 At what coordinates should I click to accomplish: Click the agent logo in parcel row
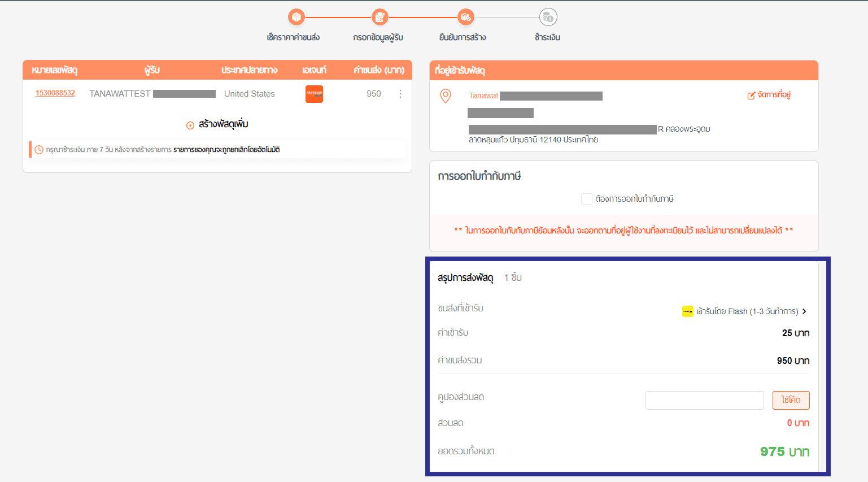point(314,94)
